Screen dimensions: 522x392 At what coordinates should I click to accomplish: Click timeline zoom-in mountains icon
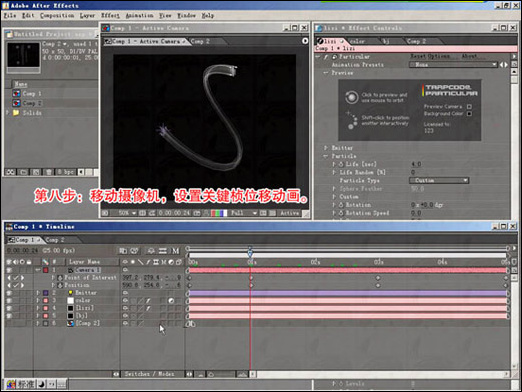243,374
